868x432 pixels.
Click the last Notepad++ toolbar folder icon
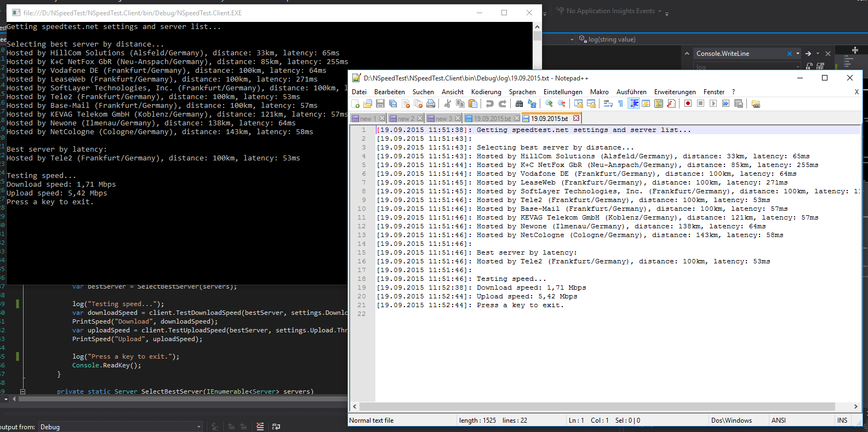click(756, 103)
